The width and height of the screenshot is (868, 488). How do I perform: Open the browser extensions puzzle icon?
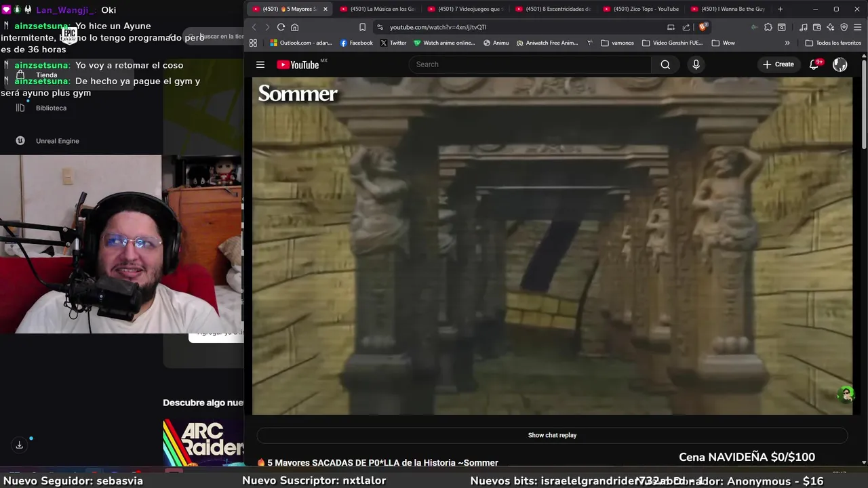[x=768, y=27]
